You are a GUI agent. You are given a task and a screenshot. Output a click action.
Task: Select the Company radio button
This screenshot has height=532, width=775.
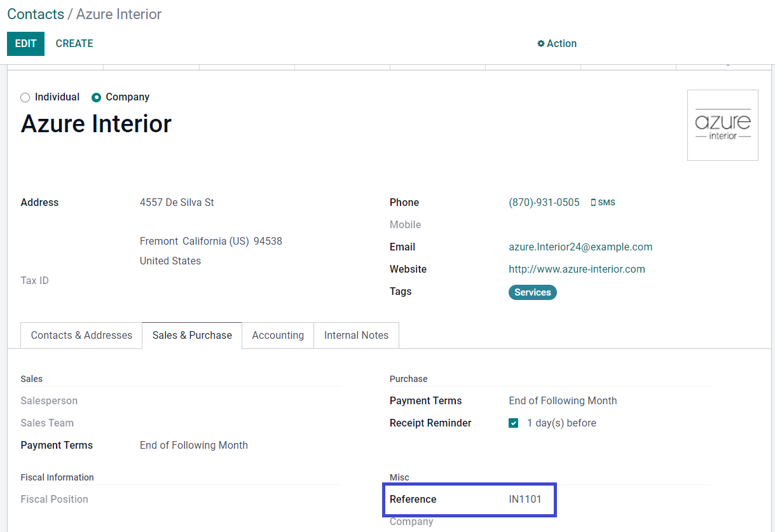pos(97,97)
